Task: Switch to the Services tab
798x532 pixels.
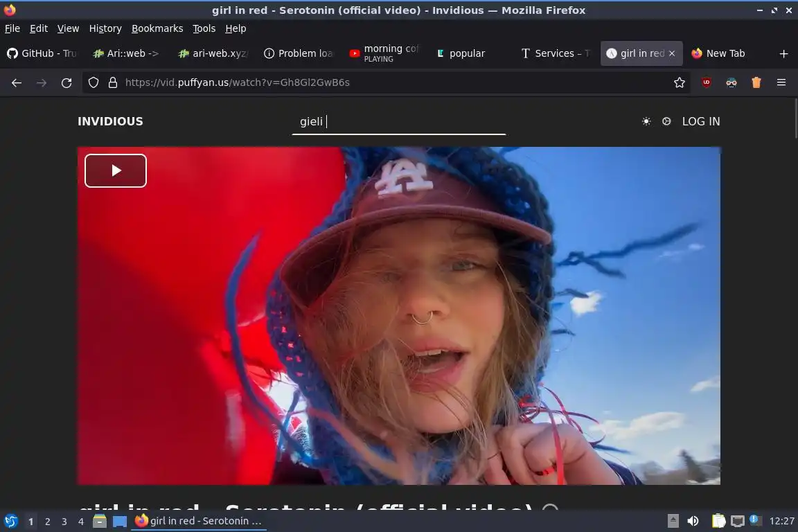Action: point(556,53)
